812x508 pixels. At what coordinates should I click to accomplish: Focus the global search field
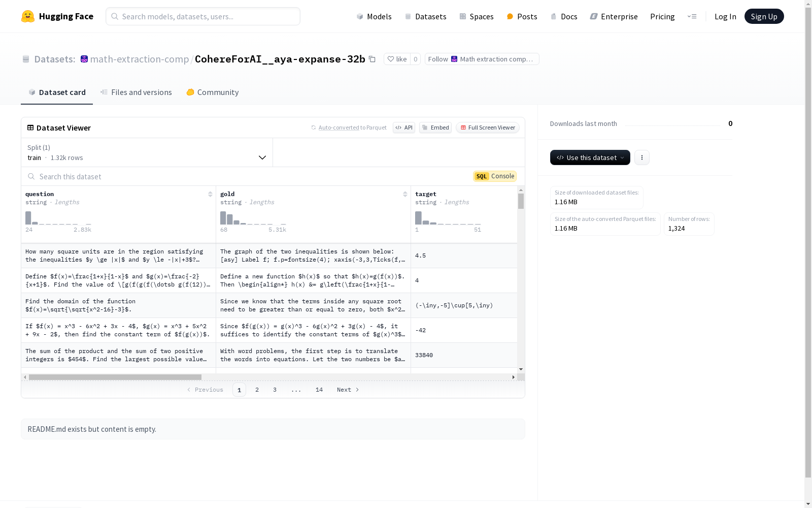[203, 16]
